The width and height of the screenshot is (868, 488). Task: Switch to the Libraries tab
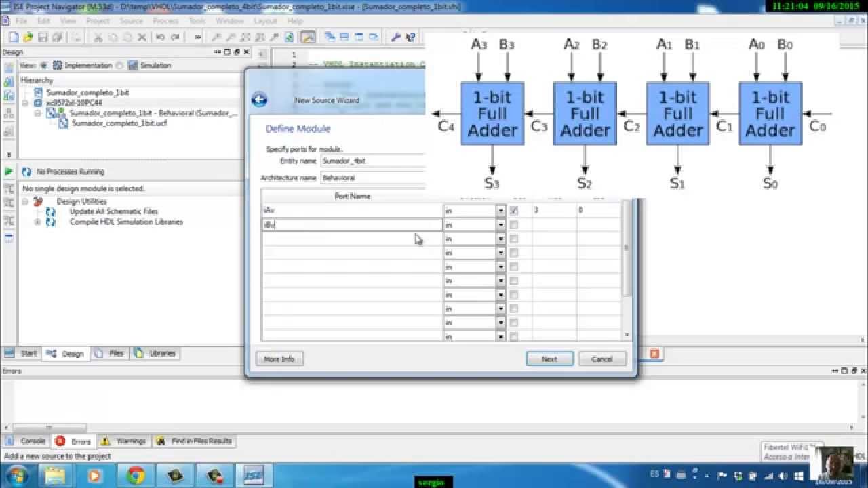tap(157, 353)
